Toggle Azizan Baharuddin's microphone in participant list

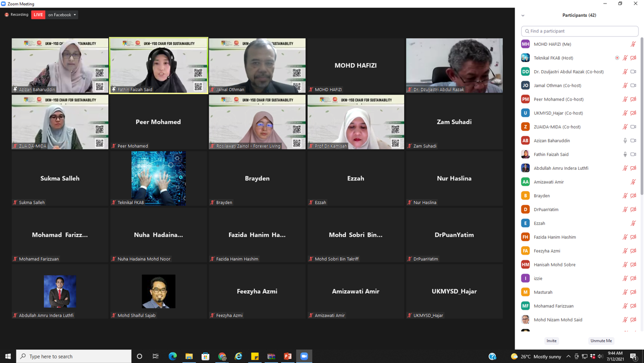625,141
